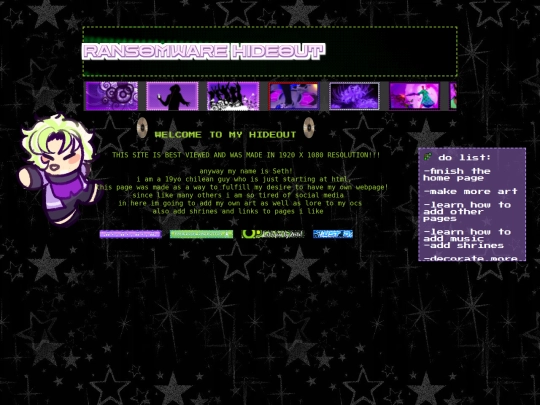
Task: Click '-learn how to add other pages' entry
Action: [x=467, y=212]
